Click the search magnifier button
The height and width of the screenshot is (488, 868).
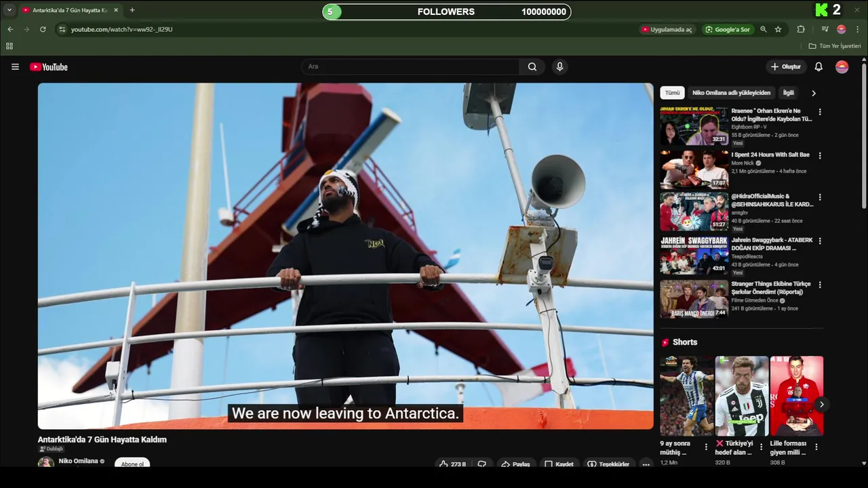coord(532,66)
